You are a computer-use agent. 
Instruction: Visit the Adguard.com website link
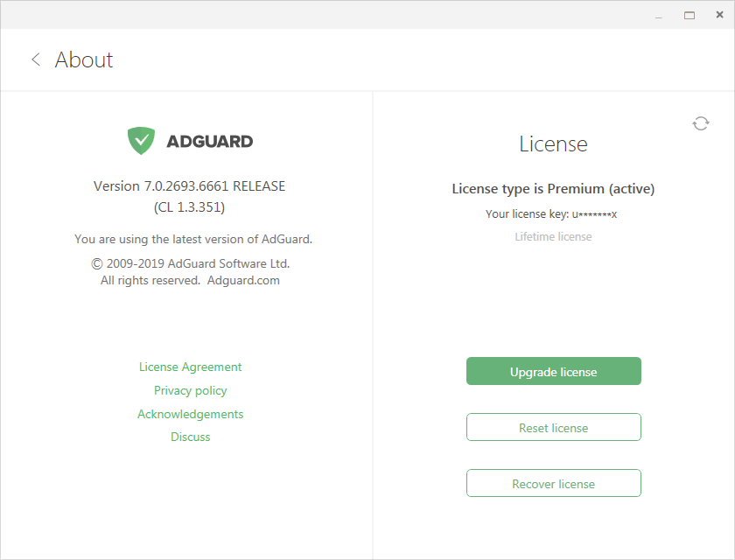coord(243,280)
